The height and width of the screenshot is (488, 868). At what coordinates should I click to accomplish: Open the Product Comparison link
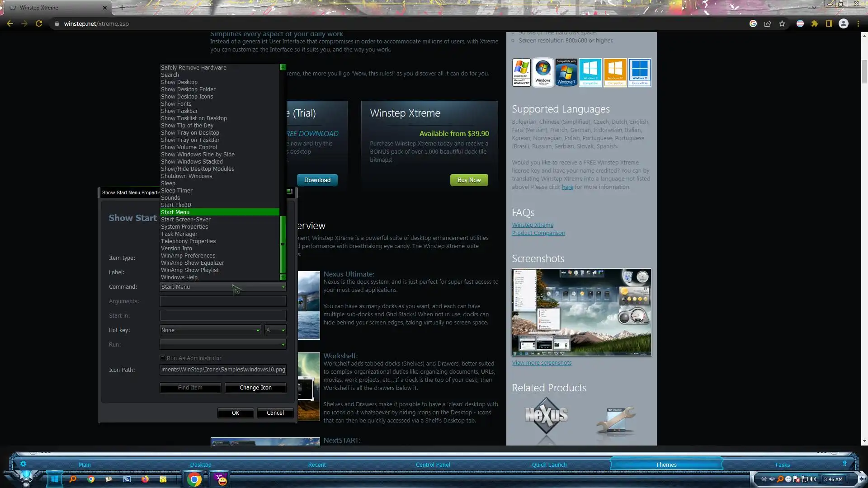point(538,233)
